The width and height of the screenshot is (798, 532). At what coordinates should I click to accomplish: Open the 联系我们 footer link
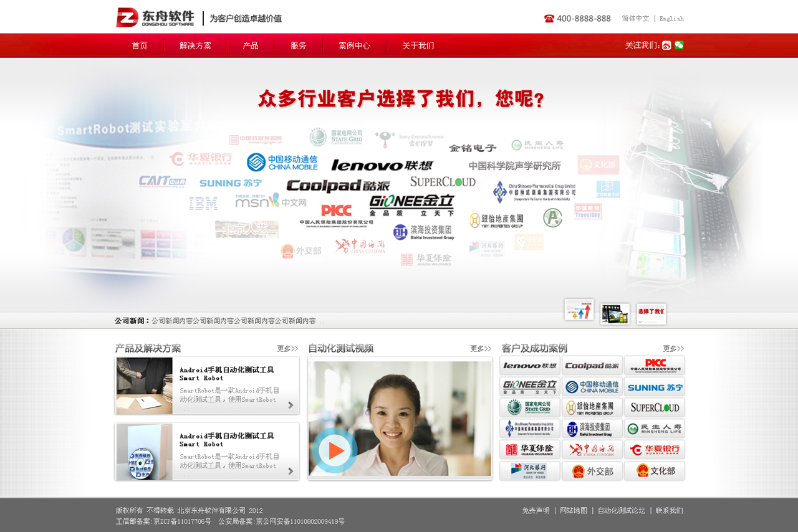coord(669,511)
